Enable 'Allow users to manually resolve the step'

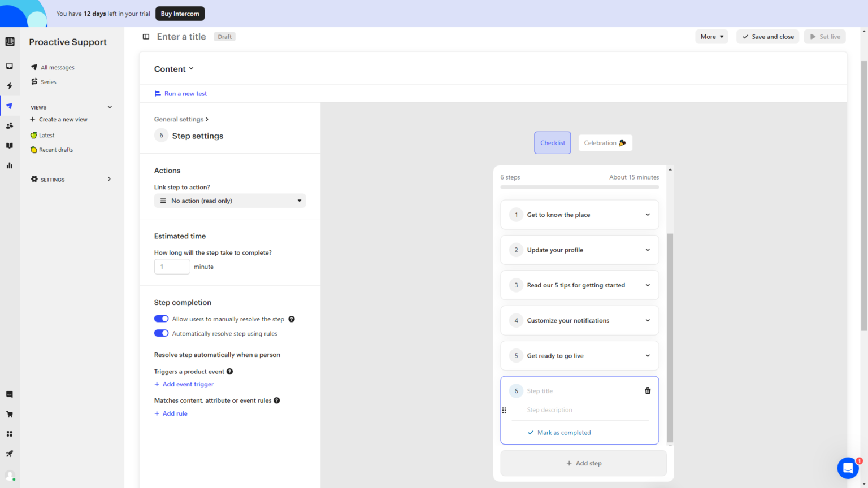pyautogui.click(x=161, y=319)
